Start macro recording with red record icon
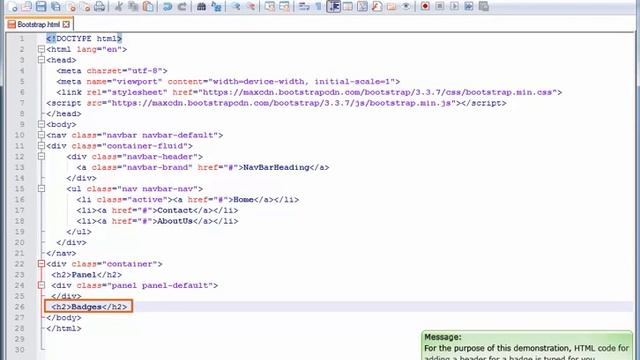Screen dimensions: 640x360 425,6
